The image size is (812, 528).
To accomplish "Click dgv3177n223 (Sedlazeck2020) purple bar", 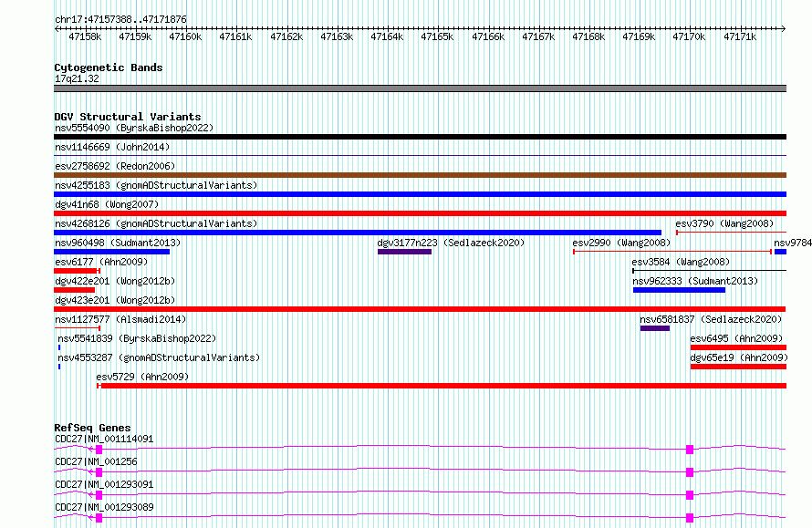I will coord(404,252).
